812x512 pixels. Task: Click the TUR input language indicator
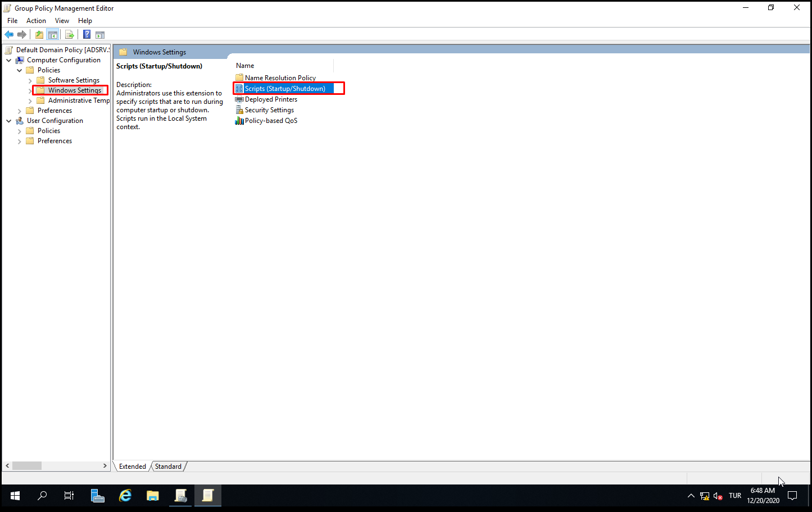(x=735, y=496)
